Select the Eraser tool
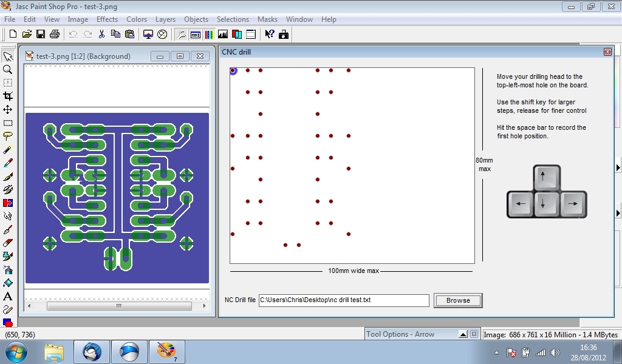622x364 pixels. (8, 242)
